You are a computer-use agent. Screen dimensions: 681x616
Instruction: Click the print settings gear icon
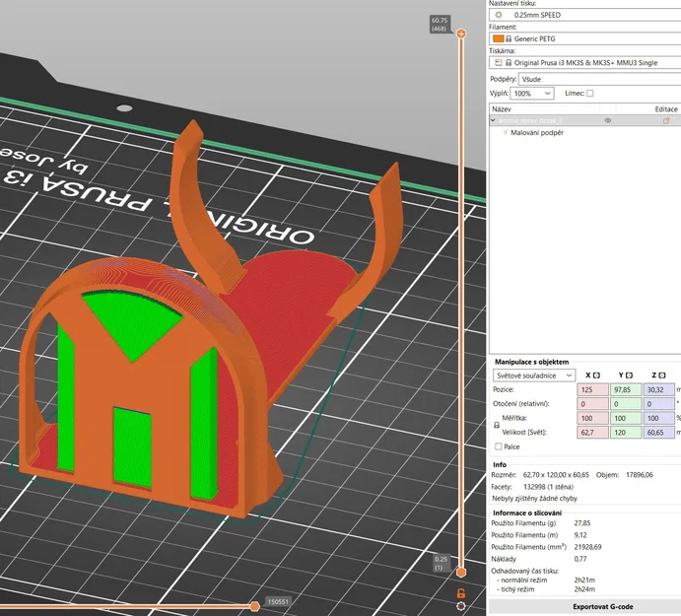tap(500, 16)
